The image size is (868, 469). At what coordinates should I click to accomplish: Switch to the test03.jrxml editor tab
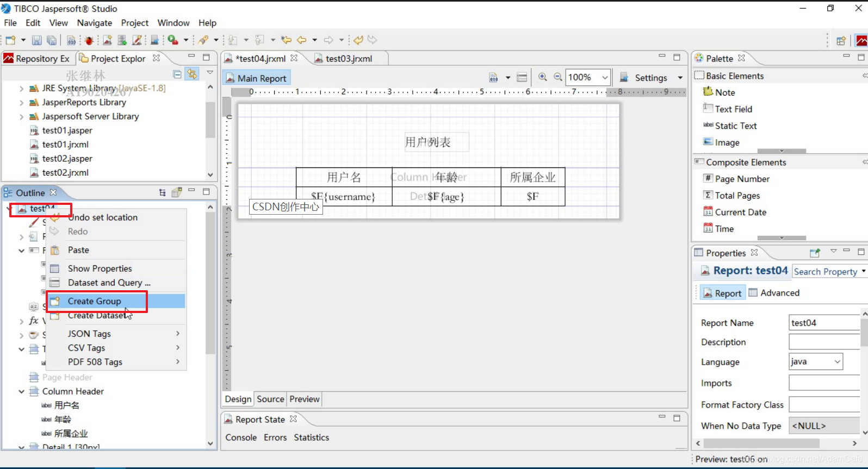click(349, 59)
